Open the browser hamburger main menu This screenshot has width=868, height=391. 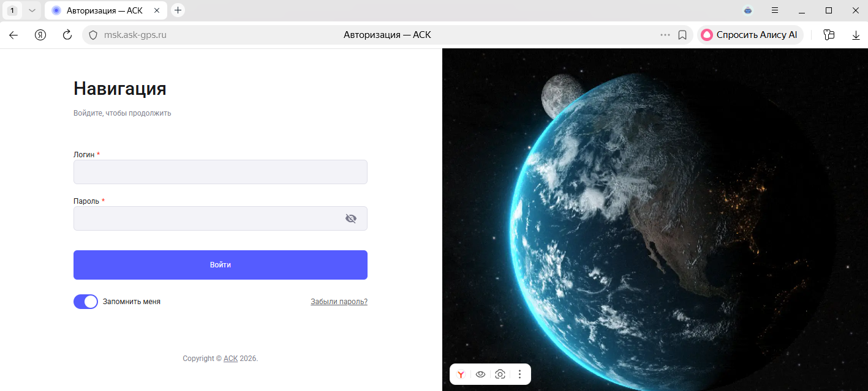[x=775, y=10]
